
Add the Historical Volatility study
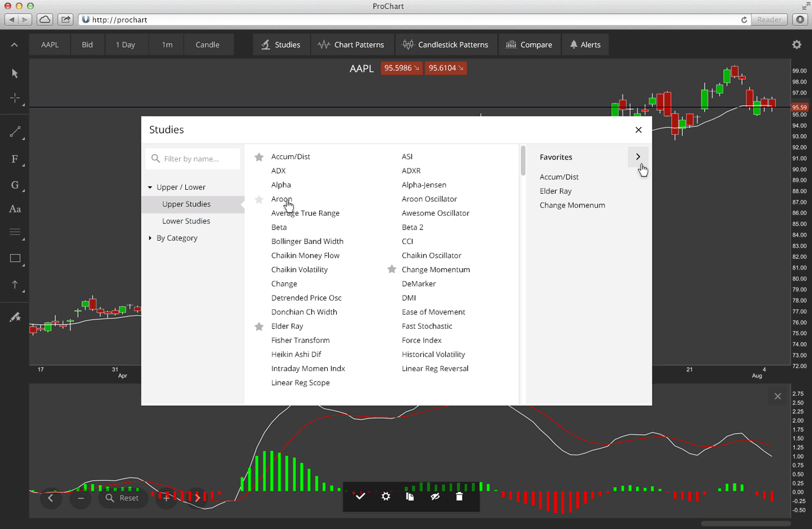point(433,354)
